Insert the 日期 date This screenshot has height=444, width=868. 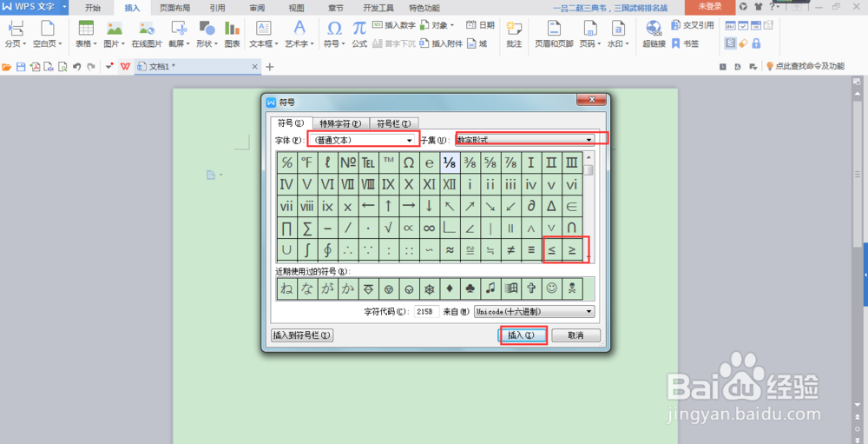tap(481, 25)
